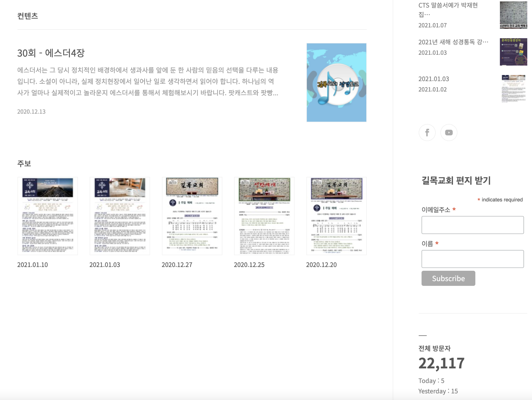Open the podcast CD cover image
Image resolution: width=532 pixels, height=400 pixels.
coord(336,82)
